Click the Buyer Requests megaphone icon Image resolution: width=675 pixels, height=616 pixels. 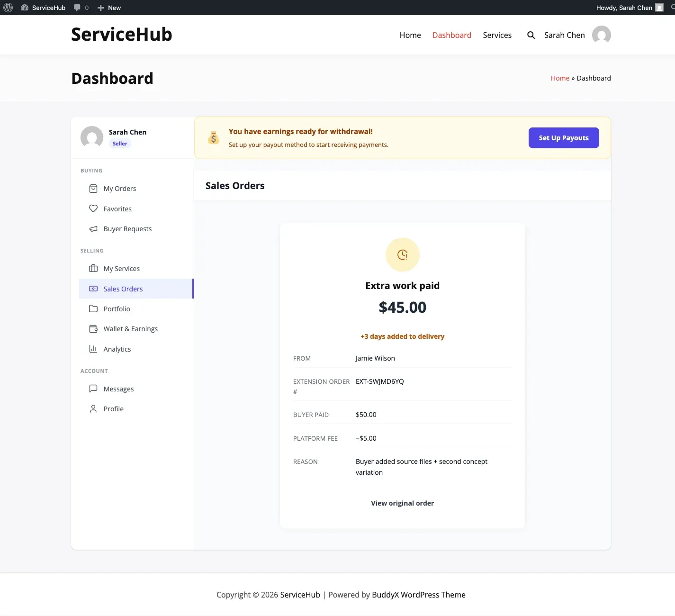pyautogui.click(x=93, y=229)
